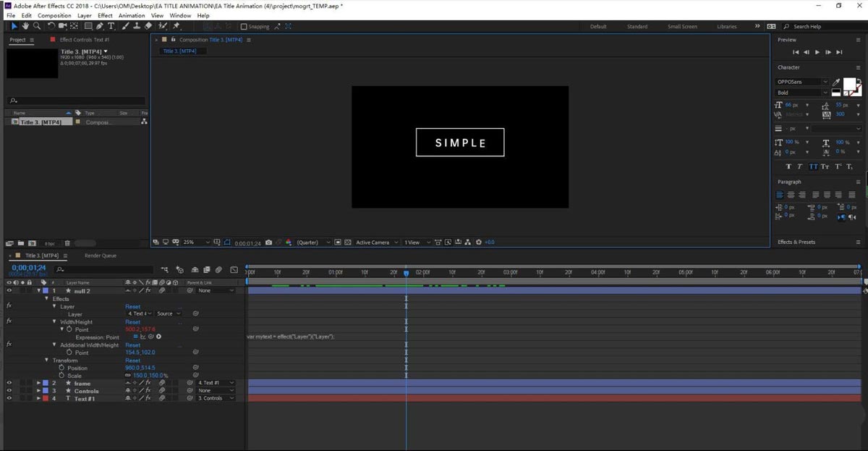Toggle the Layer effect fx switch

[x=9, y=306]
